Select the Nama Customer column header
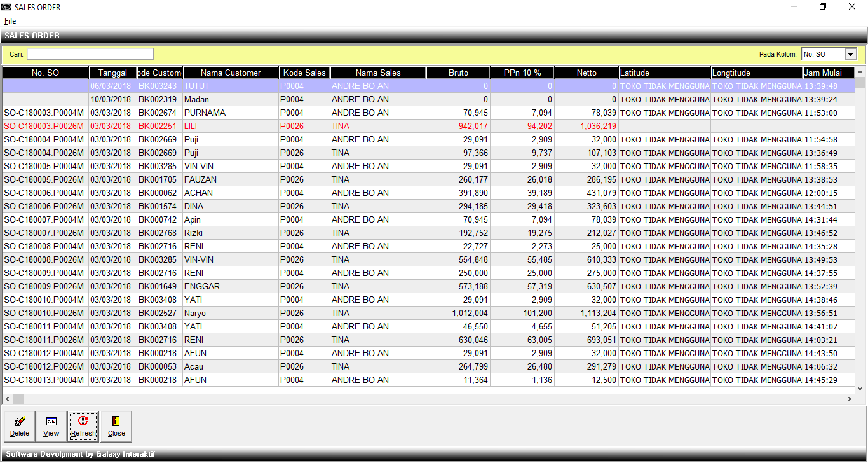The width and height of the screenshot is (868, 463). (230, 73)
